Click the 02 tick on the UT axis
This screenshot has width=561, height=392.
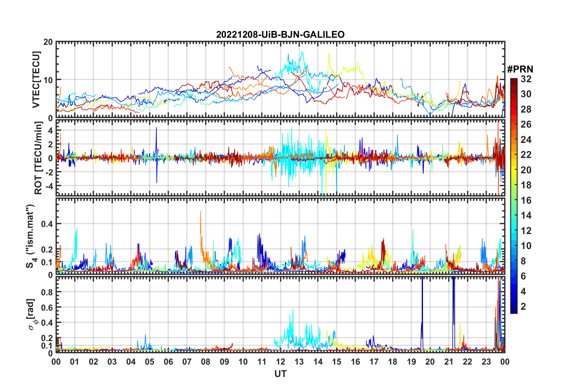(93, 362)
